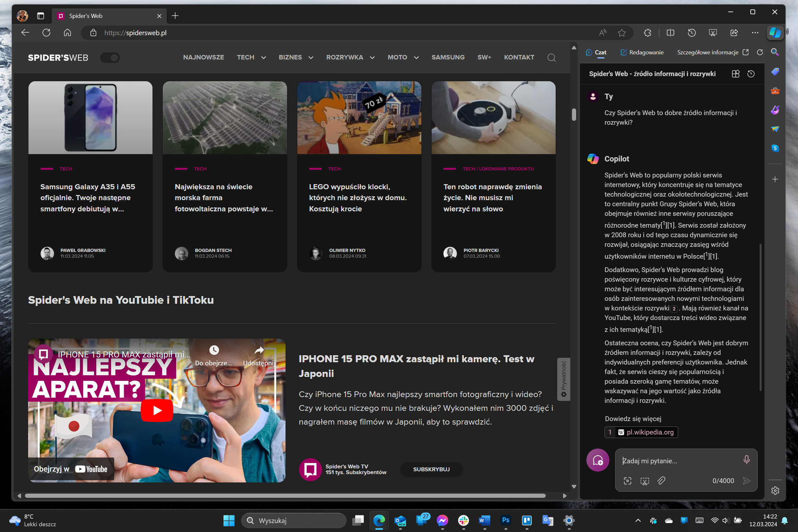This screenshot has height=532, width=798.
Task: Open the Samsung Galaxy A35 i A55 article
Action: click(x=88, y=198)
